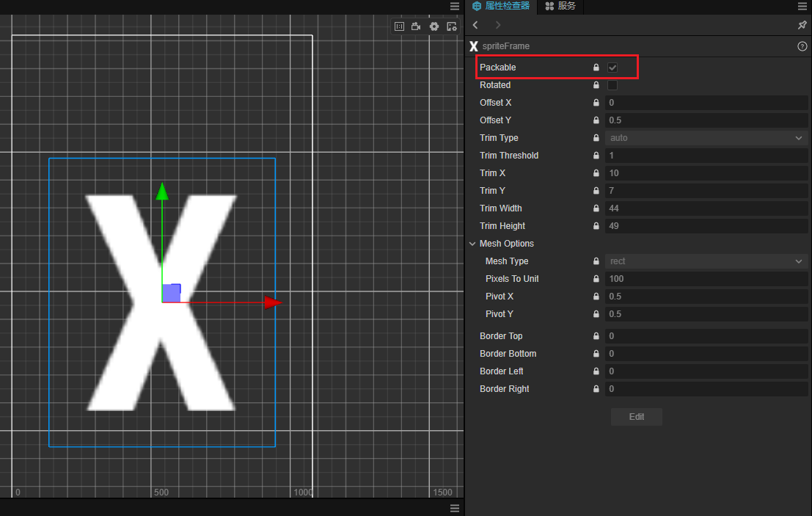Click the 1:1 reference image icon in the scene toolbar

click(399, 26)
